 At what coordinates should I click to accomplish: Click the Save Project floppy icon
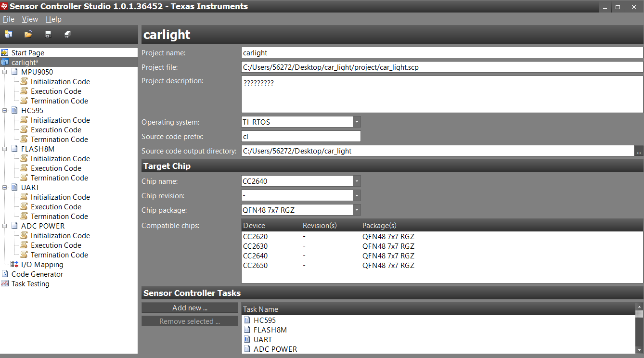(x=48, y=34)
